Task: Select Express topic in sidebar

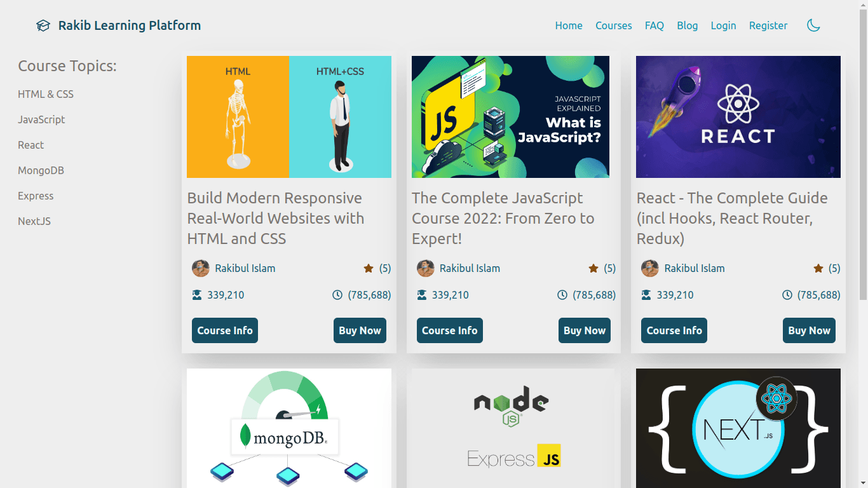Action: point(36,196)
